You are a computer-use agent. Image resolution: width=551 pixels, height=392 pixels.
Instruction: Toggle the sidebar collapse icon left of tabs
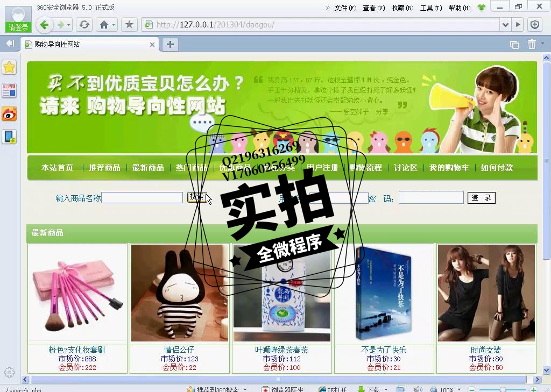pyautogui.click(x=10, y=44)
